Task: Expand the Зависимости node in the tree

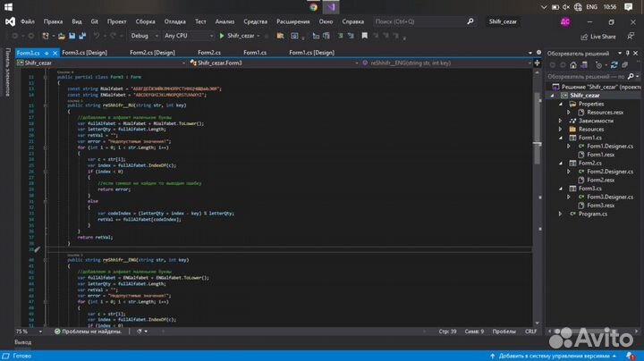Action: [561, 121]
